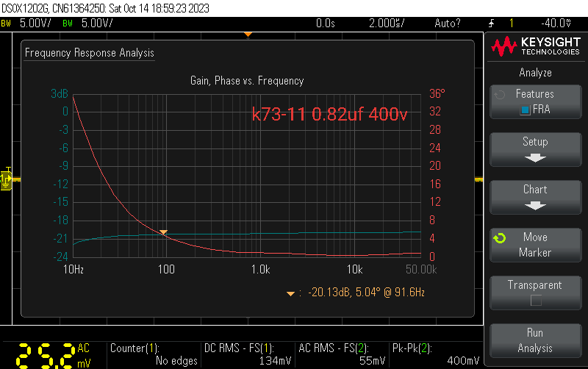The height and width of the screenshot is (369, 588).
Task: Click channel 2 5.00V/ scale readout
Action: pyautogui.click(x=97, y=24)
